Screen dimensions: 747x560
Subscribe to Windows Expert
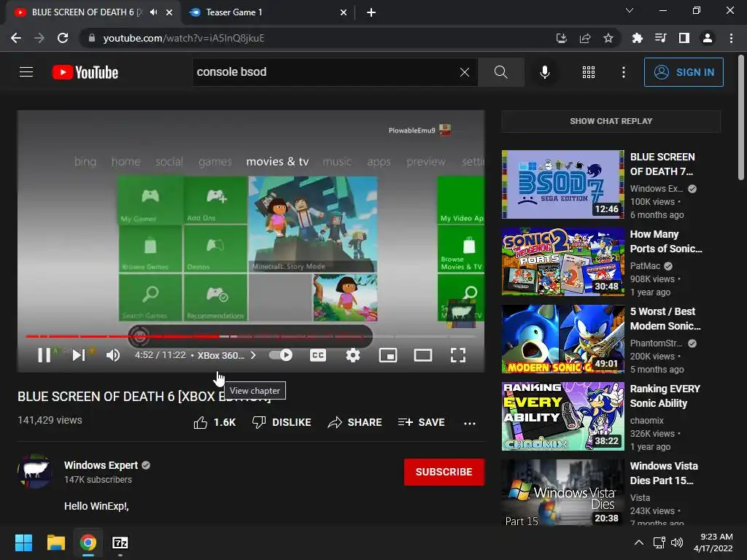coord(444,472)
